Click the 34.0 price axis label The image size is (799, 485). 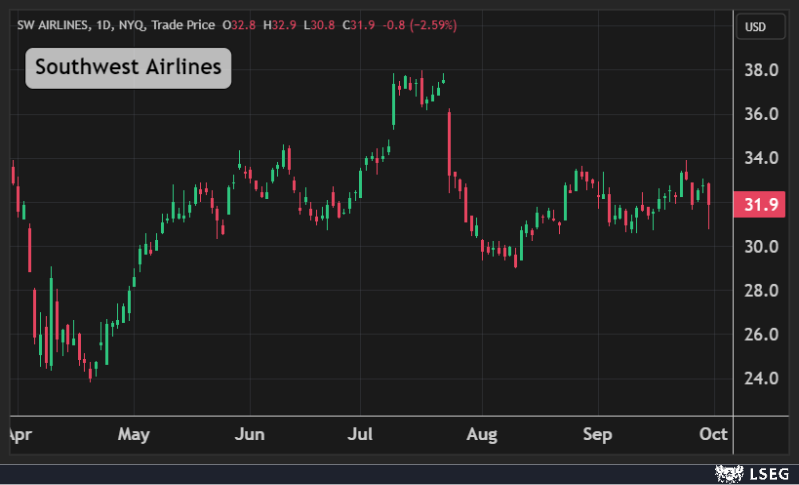(763, 158)
